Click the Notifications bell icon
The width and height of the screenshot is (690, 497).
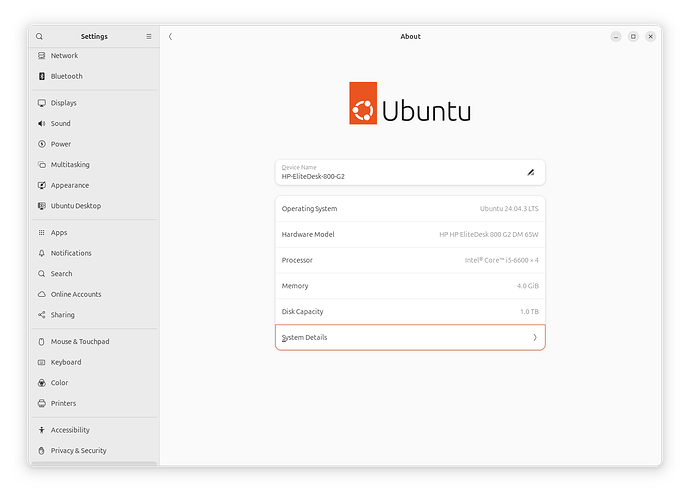tap(41, 253)
